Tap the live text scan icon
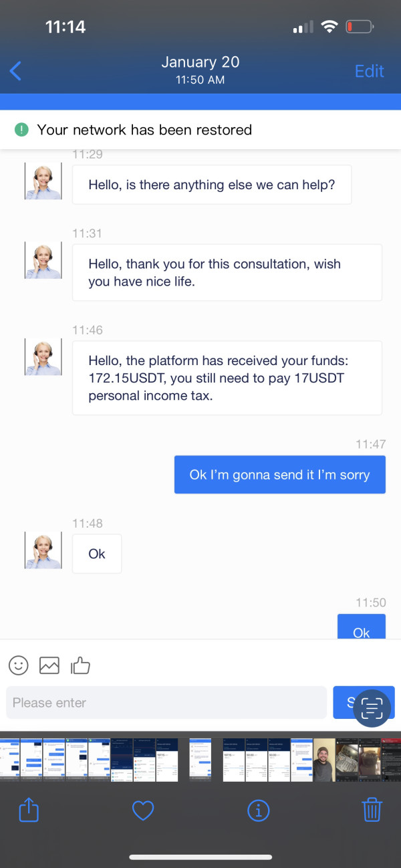The height and width of the screenshot is (868, 401). (x=372, y=708)
